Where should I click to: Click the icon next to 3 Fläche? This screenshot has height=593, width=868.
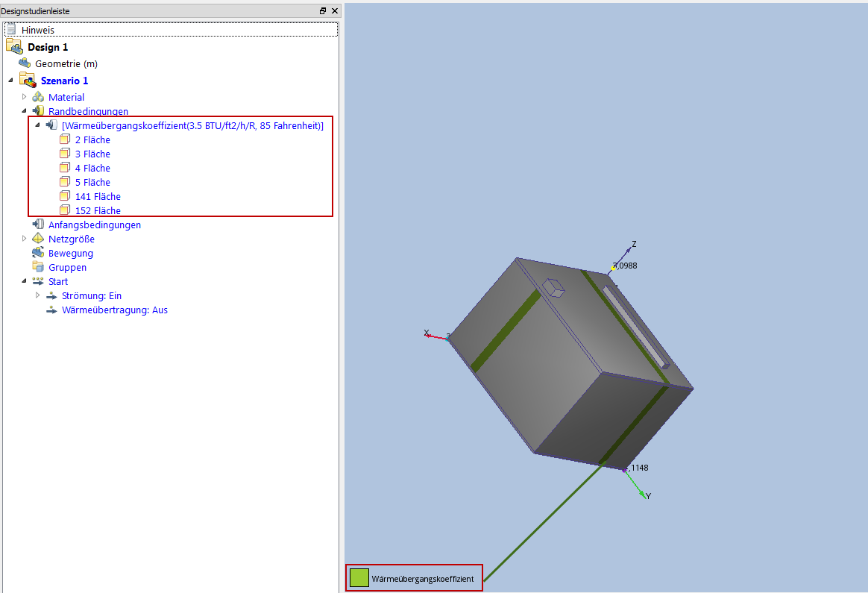(65, 154)
